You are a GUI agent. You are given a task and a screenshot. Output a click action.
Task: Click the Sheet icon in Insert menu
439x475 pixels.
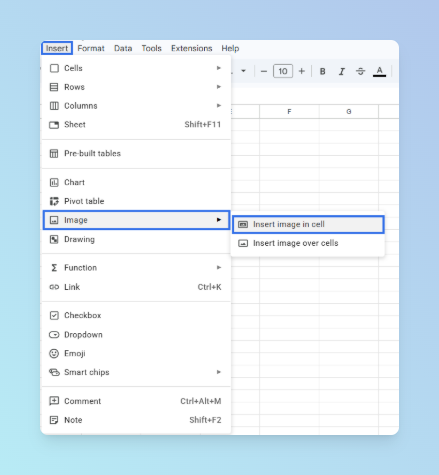tap(54, 125)
